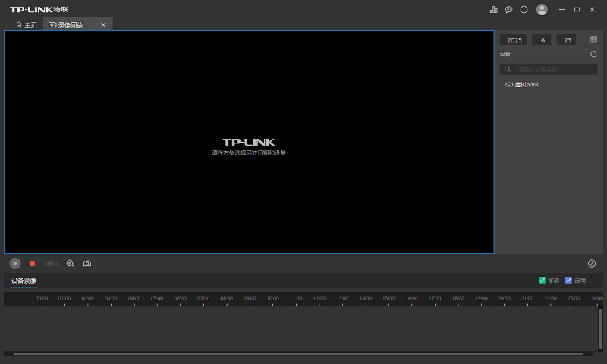Viewport: 607px width, 364px height.
Task: Click the day field 23
Action: pos(566,40)
